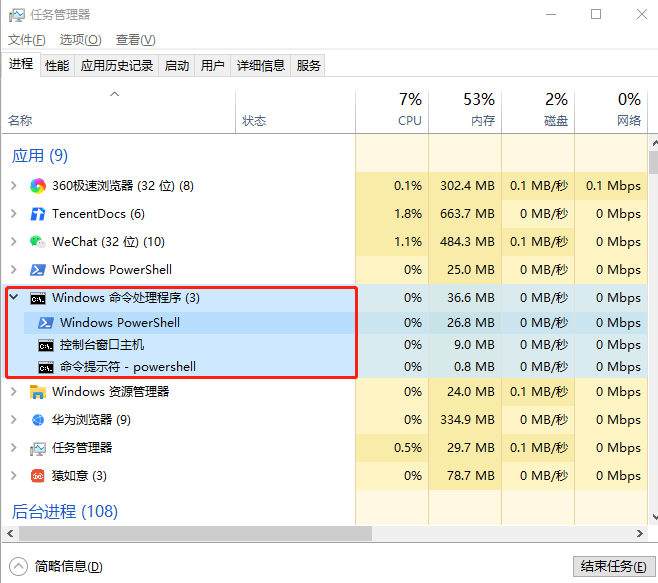658x583 pixels.
Task: Collapse the Windows 命令处理程序 group
Action: tap(13, 297)
